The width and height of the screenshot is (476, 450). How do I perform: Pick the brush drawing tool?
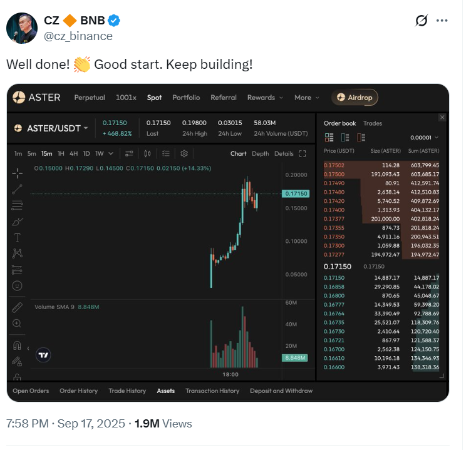coord(18,221)
